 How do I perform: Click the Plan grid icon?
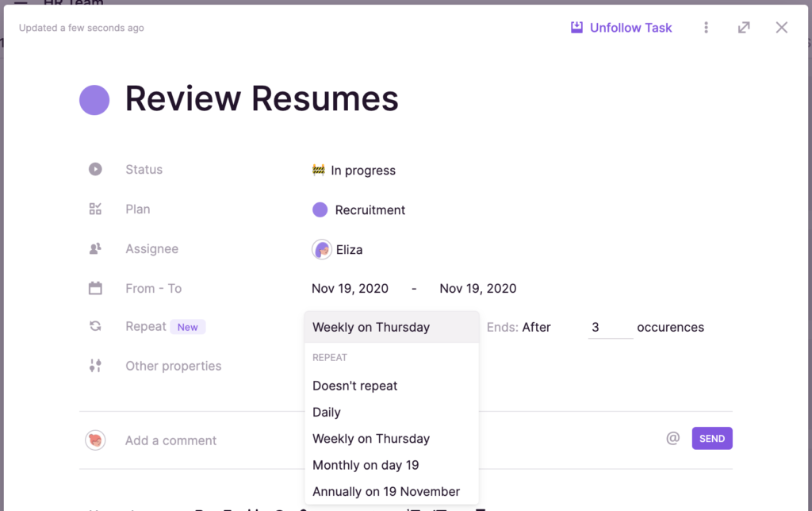[x=95, y=209]
